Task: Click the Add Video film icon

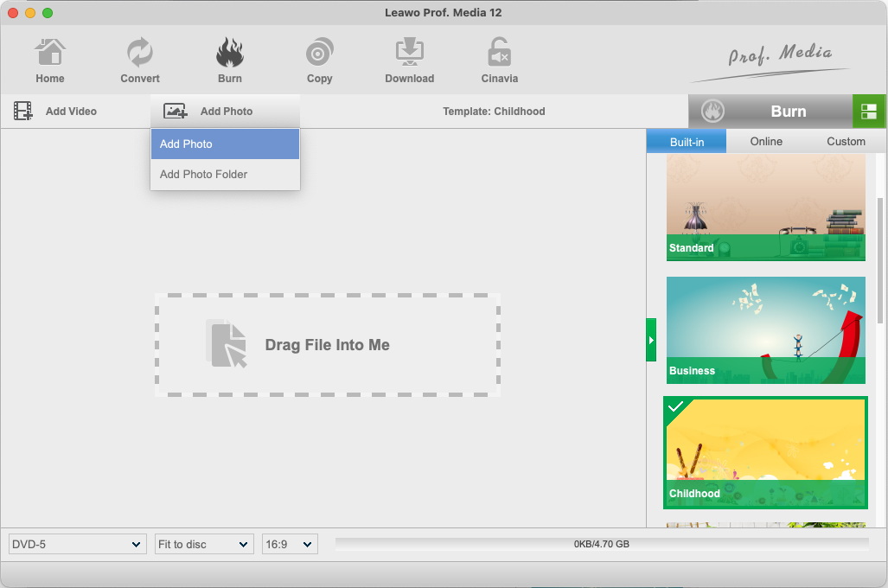Action: click(x=23, y=111)
